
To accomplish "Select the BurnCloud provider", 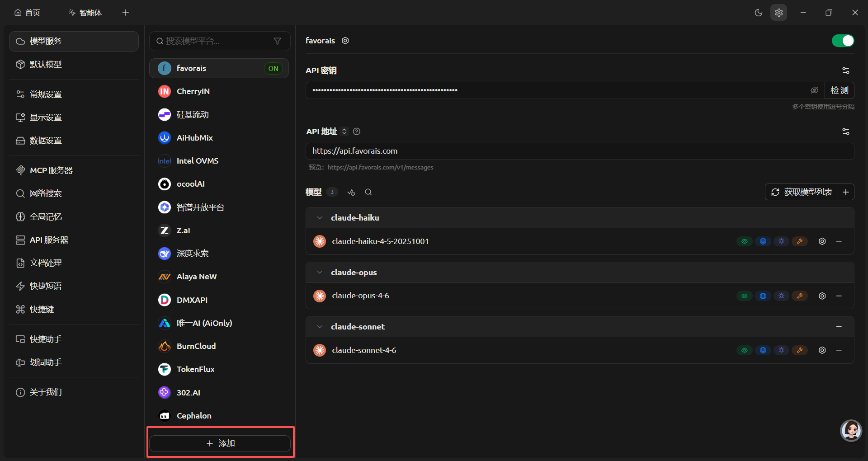I will pyautogui.click(x=219, y=346).
